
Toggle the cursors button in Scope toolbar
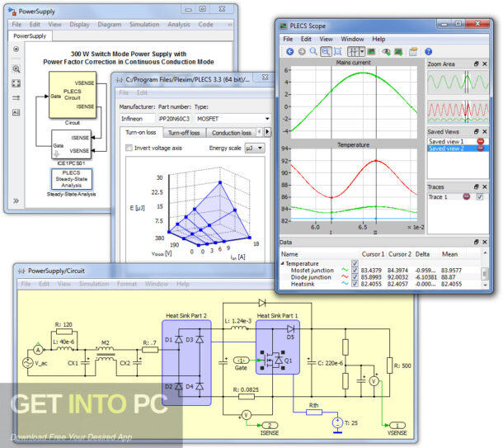click(x=353, y=52)
